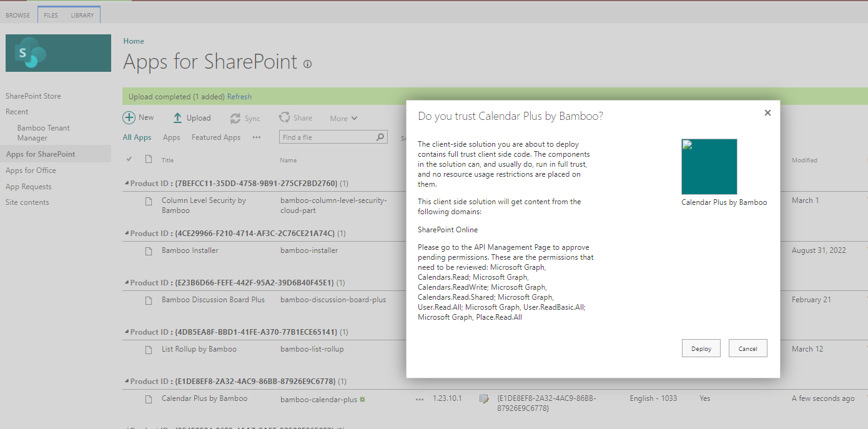Click the document icon for Bamboo Installer
The width and height of the screenshot is (868, 429).
point(149,251)
